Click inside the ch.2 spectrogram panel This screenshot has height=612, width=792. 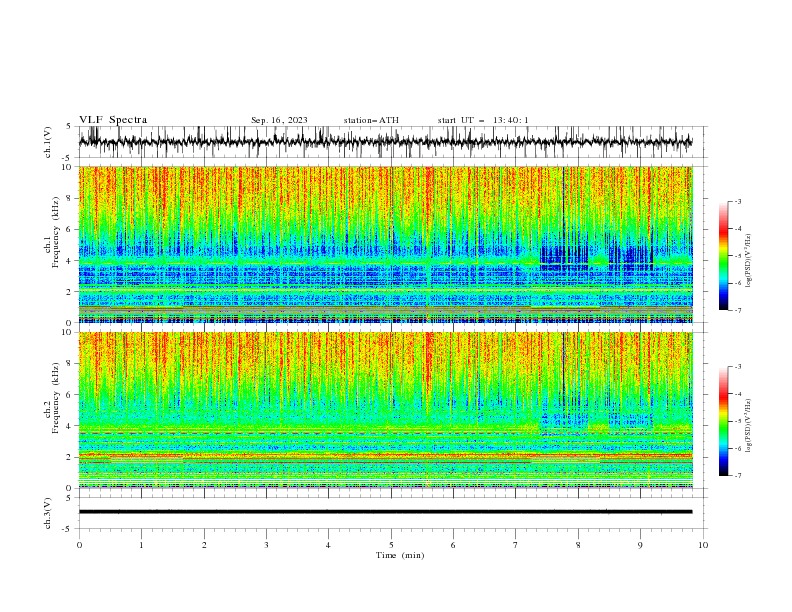coord(385,410)
